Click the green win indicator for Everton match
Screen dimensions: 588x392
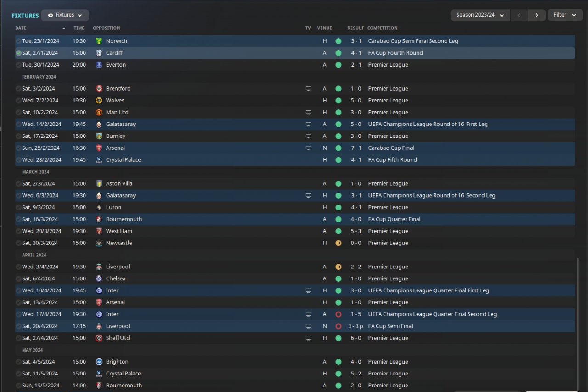click(339, 65)
